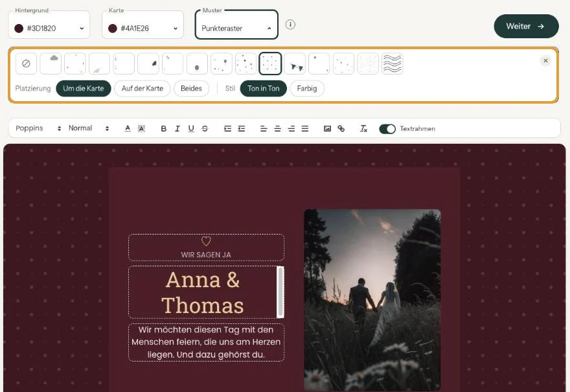The image size is (570, 392).
Task: Set style to 'Ton in Ton'
Action: (x=264, y=88)
